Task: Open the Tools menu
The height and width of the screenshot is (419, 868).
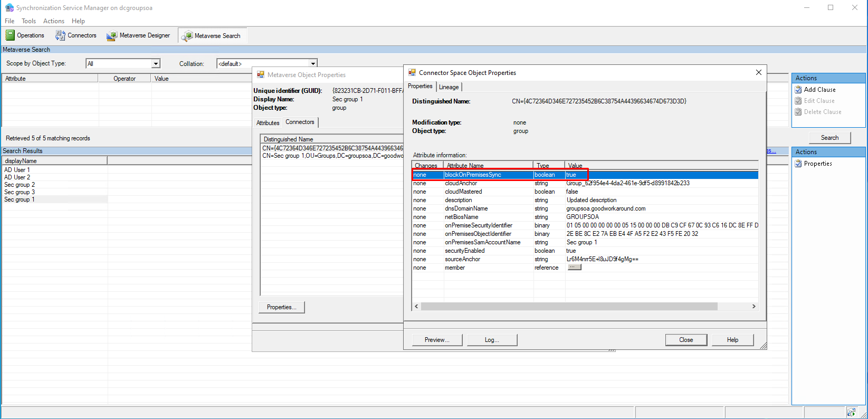Action: (x=28, y=21)
